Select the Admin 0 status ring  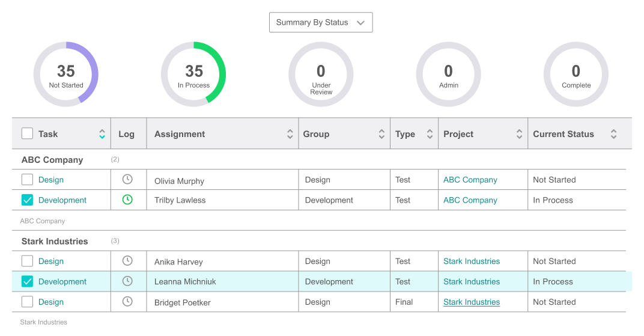point(449,75)
